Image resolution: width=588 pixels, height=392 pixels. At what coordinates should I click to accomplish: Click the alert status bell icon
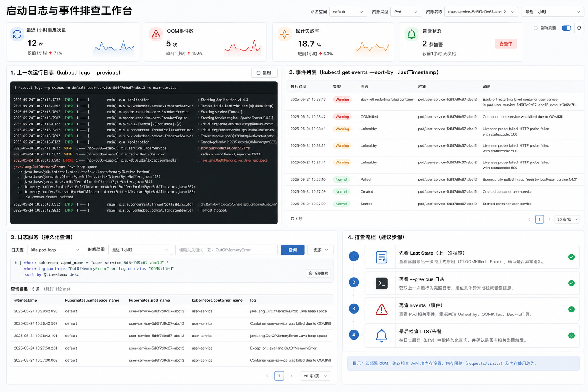point(412,34)
